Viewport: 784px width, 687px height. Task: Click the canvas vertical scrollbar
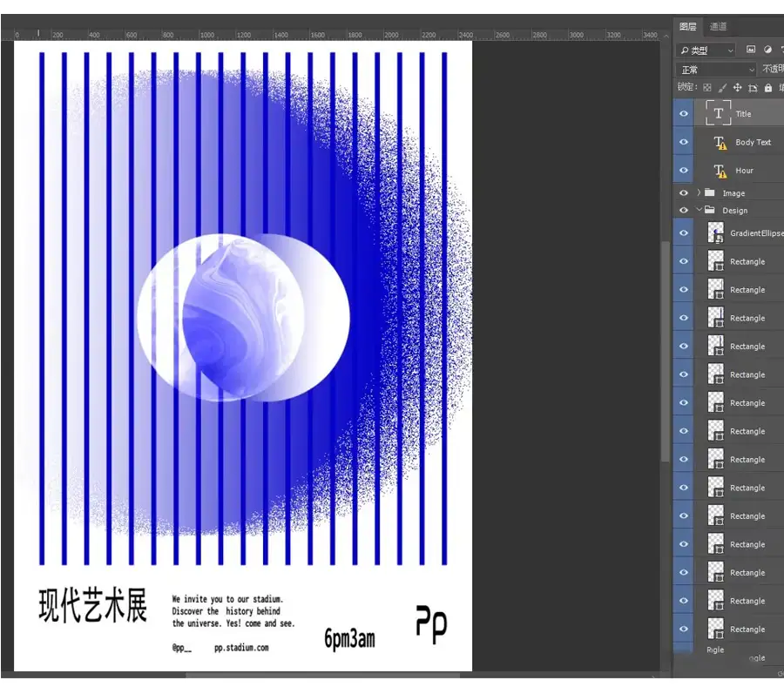click(x=666, y=348)
